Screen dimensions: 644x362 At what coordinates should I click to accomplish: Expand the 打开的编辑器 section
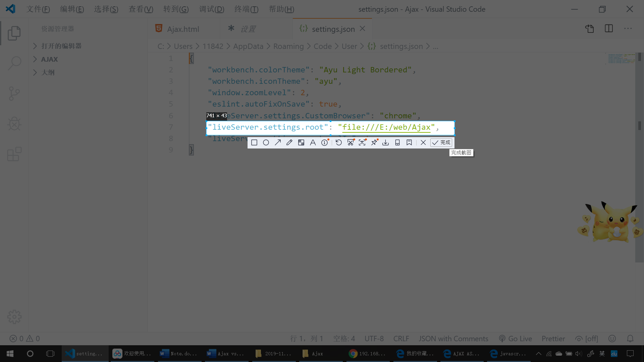pyautogui.click(x=61, y=46)
